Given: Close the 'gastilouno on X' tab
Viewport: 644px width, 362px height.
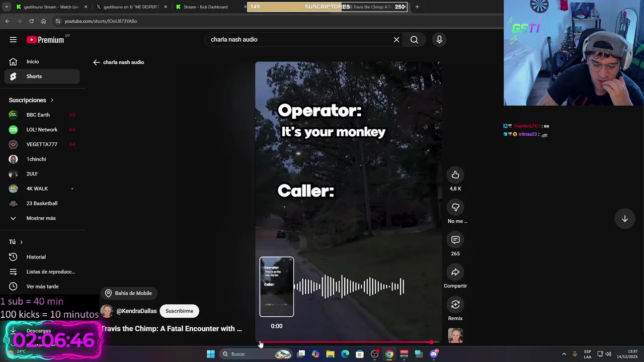Looking at the screenshot, I should (166, 7).
